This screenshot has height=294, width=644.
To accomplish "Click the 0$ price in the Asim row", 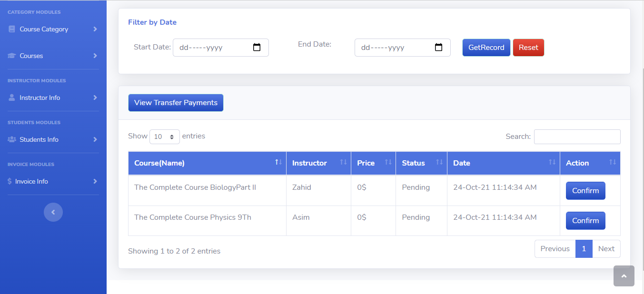I will tap(362, 217).
